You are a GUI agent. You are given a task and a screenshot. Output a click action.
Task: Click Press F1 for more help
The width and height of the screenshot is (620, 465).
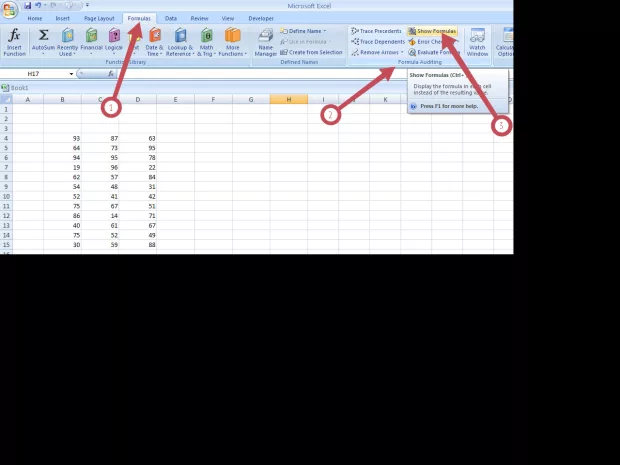tap(449, 106)
